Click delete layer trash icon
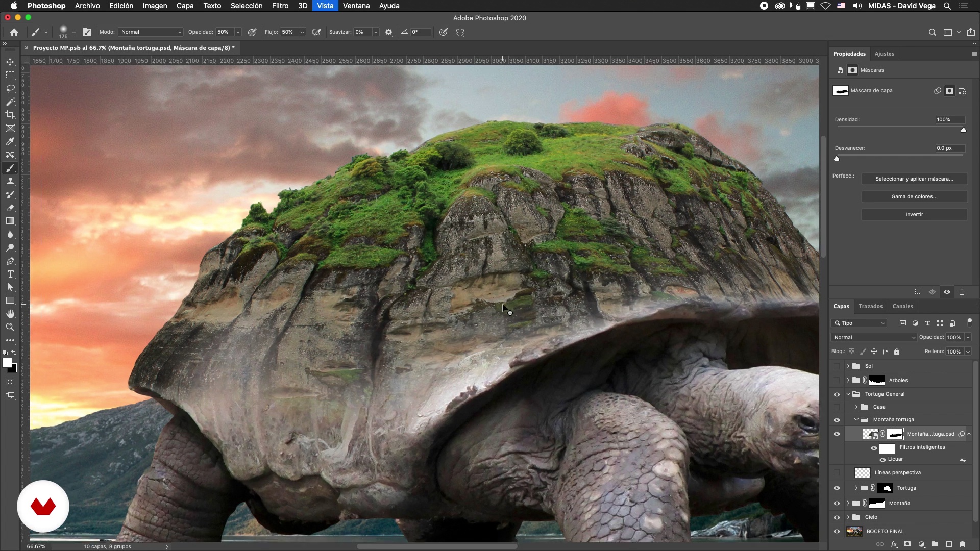Viewport: 980px width, 551px height. pyautogui.click(x=962, y=544)
